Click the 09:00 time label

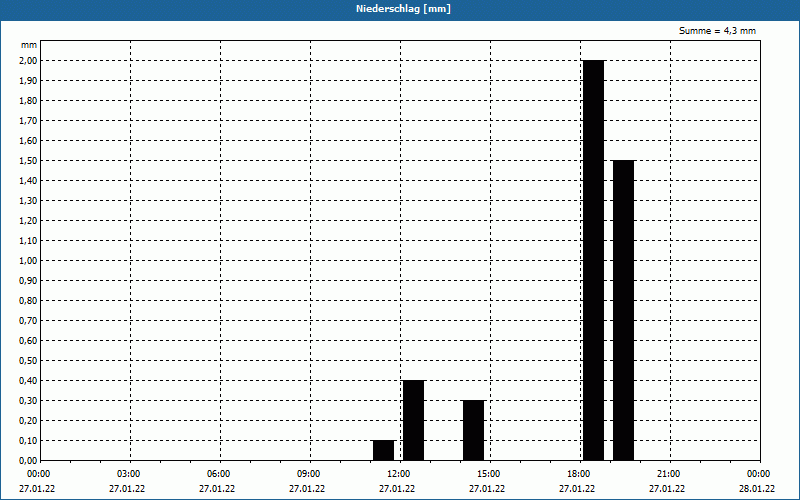click(x=309, y=474)
